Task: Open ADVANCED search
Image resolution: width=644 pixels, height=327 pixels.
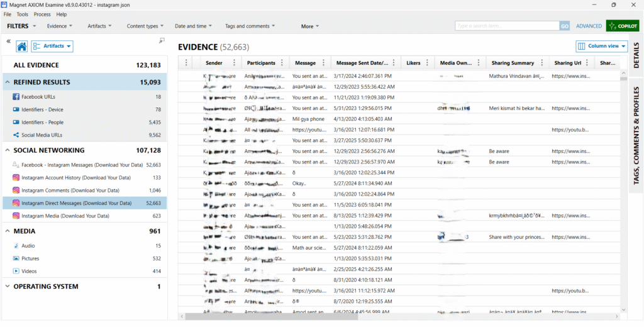Action: click(589, 26)
